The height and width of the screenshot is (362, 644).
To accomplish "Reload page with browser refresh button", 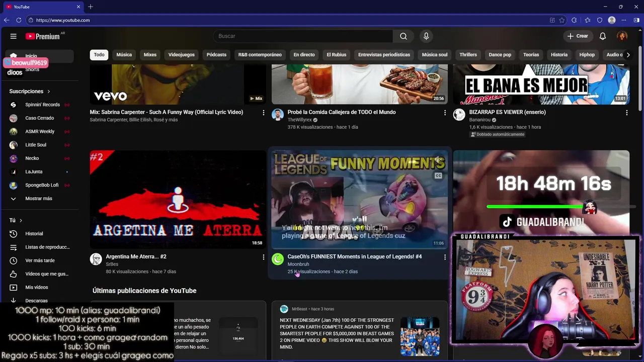I will tap(19, 20).
